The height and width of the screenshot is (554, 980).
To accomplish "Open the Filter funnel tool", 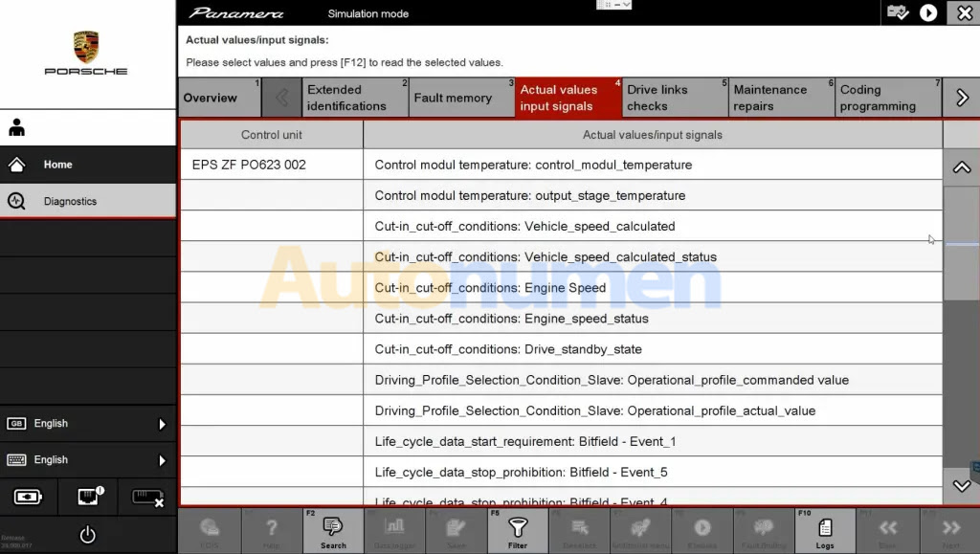I will pos(518,531).
